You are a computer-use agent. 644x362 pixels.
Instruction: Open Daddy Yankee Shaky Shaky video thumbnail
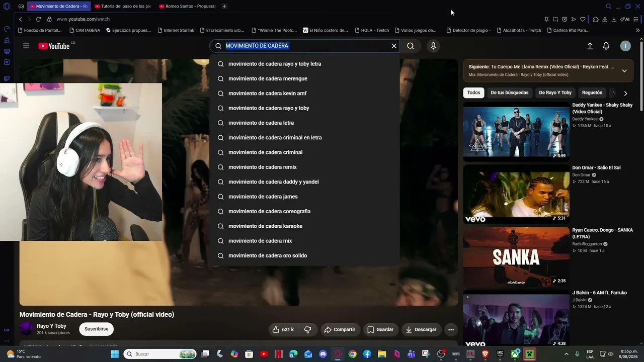click(516, 131)
